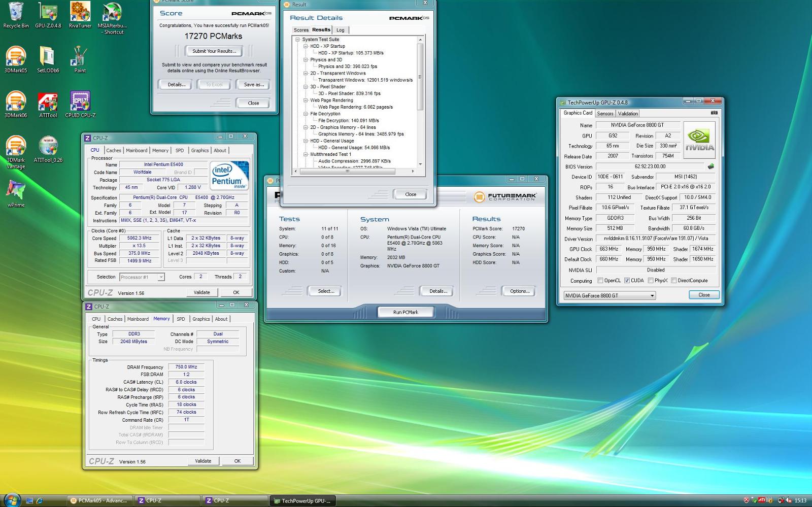Open the Scores tab in Result Details
Screen dimensions: 812x507
301,30
